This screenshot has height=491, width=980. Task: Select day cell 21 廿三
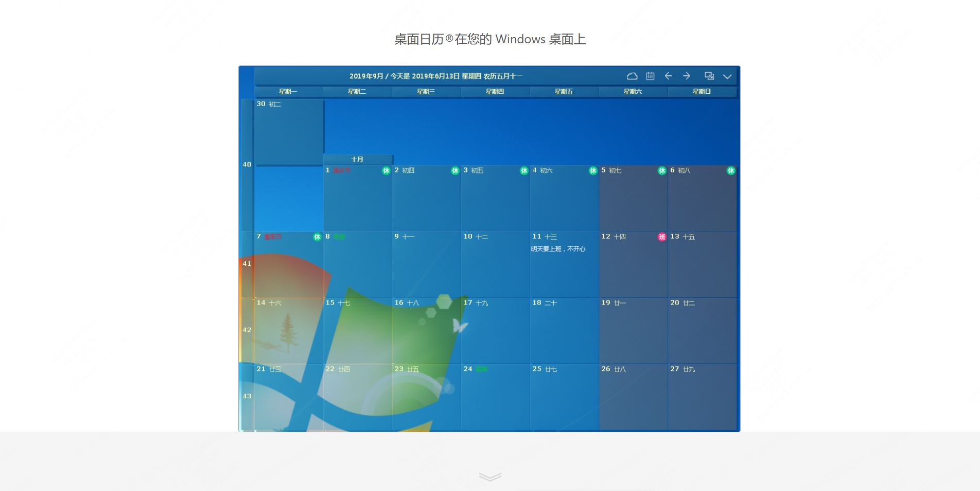point(289,397)
